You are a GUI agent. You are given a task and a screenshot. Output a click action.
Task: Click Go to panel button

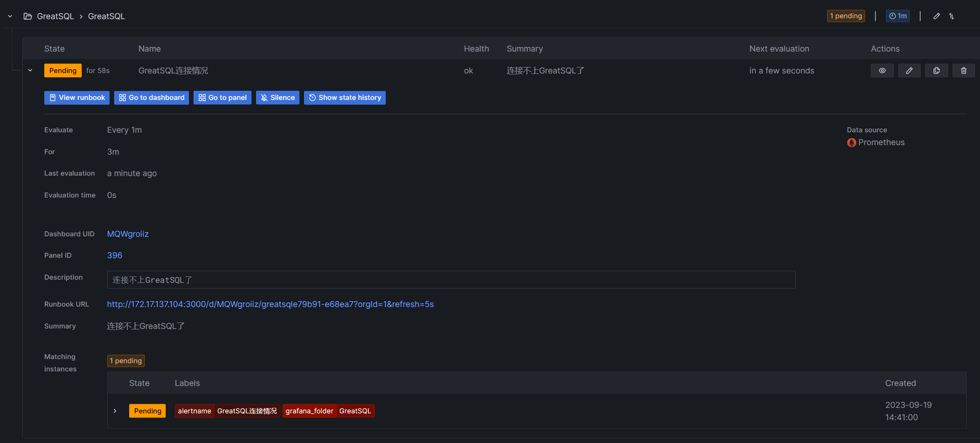222,98
